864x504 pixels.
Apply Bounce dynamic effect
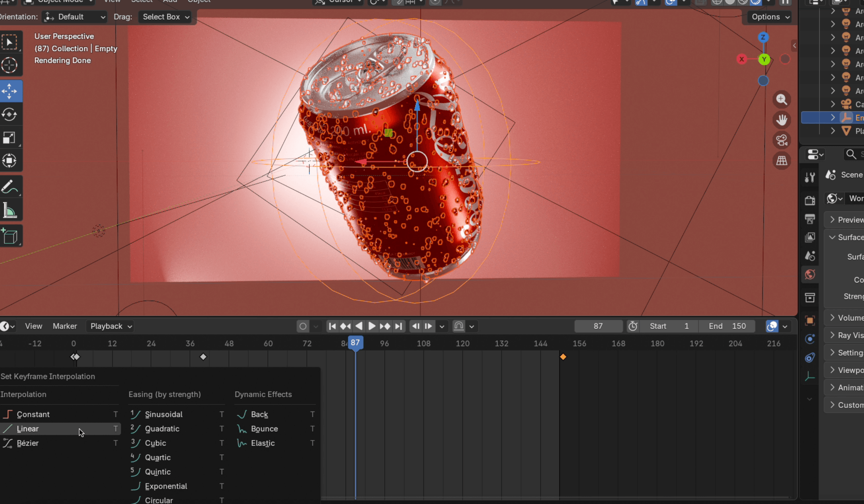[x=276, y=429]
